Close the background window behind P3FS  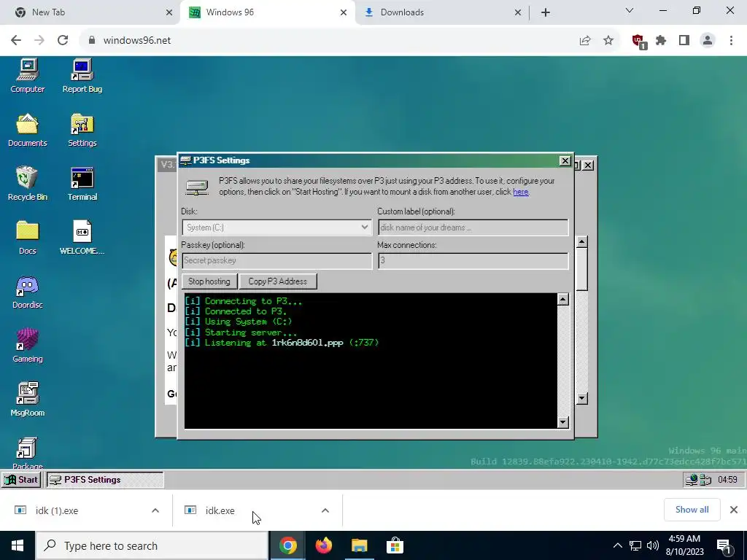(x=589, y=166)
